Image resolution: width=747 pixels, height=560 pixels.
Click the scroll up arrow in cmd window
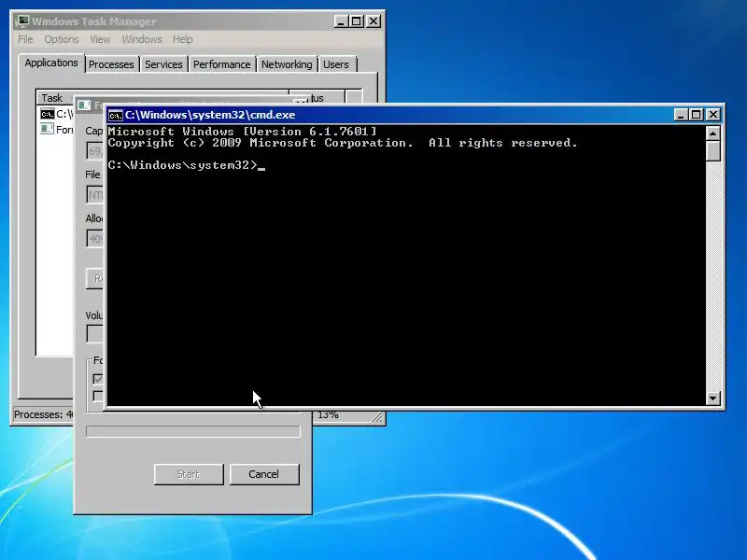[x=712, y=133]
